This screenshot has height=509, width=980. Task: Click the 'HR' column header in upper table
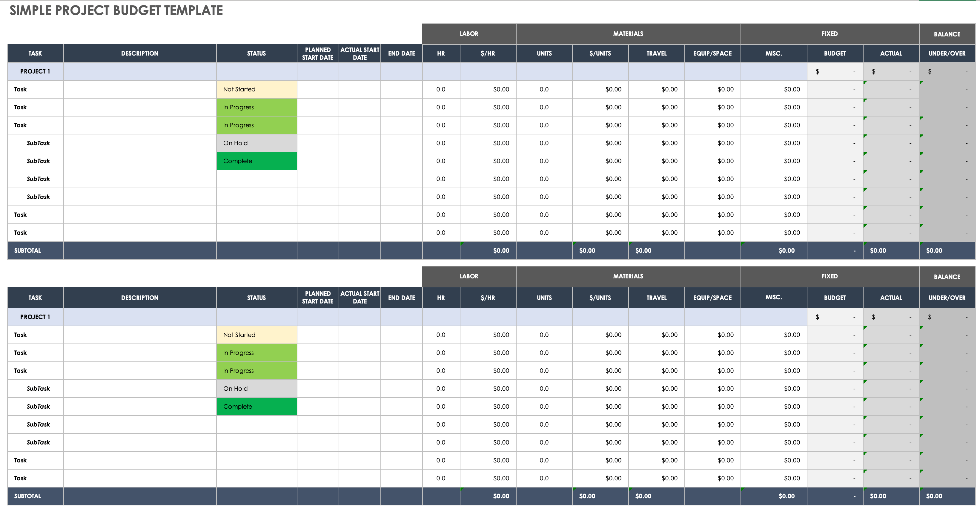click(441, 53)
